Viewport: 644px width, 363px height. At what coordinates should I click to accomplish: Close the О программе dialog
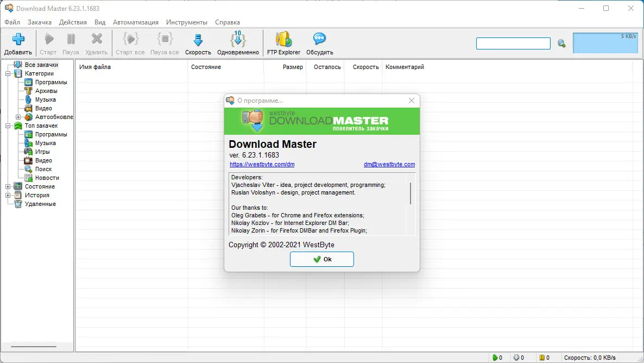411,101
